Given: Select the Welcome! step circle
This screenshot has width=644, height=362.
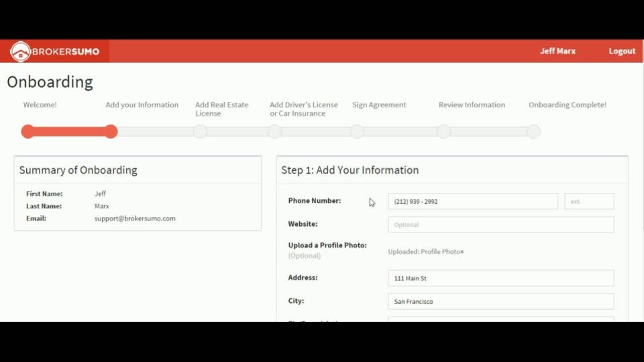Looking at the screenshot, I should [28, 131].
